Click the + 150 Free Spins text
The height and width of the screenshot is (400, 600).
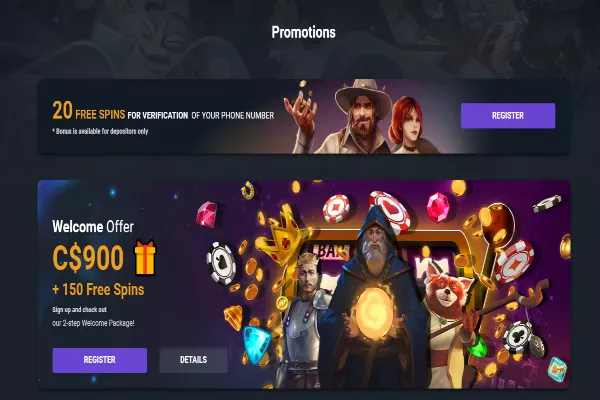[x=98, y=290]
